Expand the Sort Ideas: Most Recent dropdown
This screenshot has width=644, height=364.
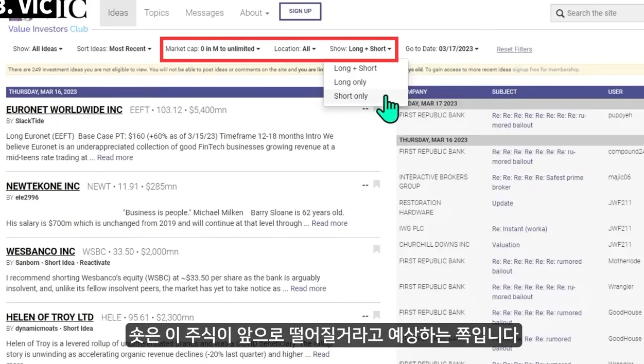point(114,49)
